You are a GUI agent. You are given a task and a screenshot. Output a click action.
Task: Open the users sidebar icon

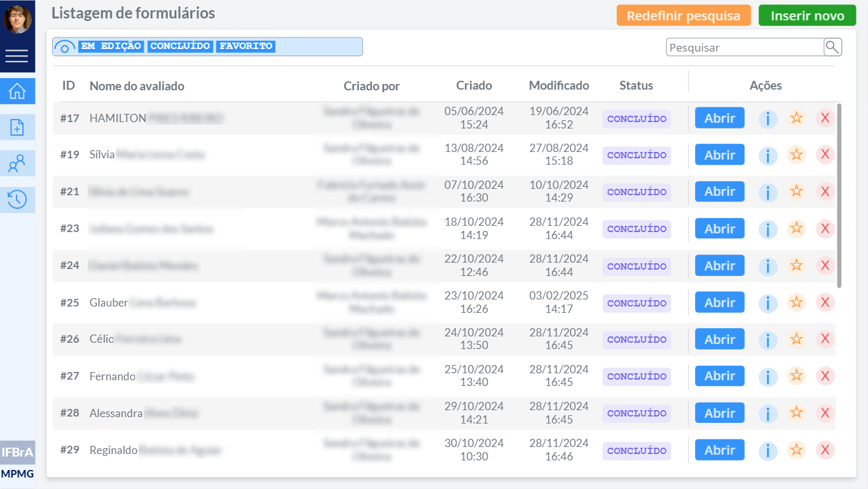17,164
